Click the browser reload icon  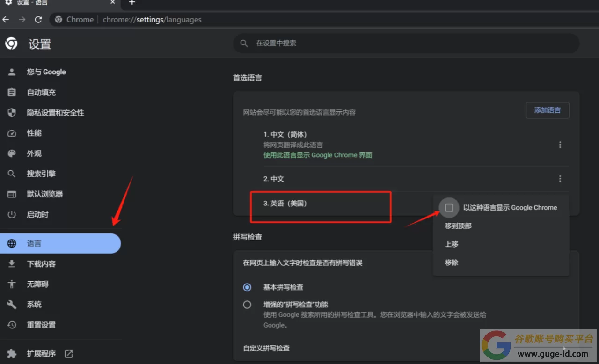click(38, 20)
